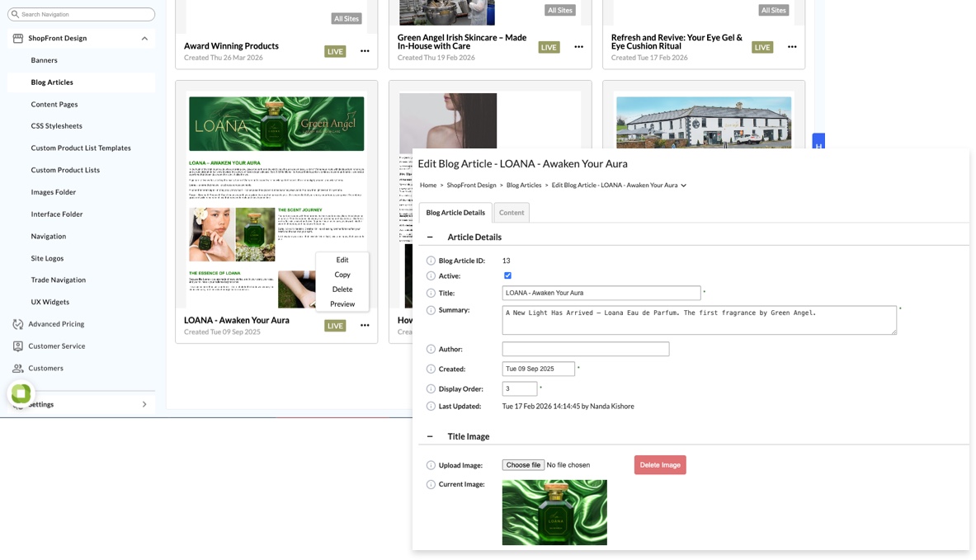
Task: Open Images Folder in the sidebar
Action: click(54, 192)
